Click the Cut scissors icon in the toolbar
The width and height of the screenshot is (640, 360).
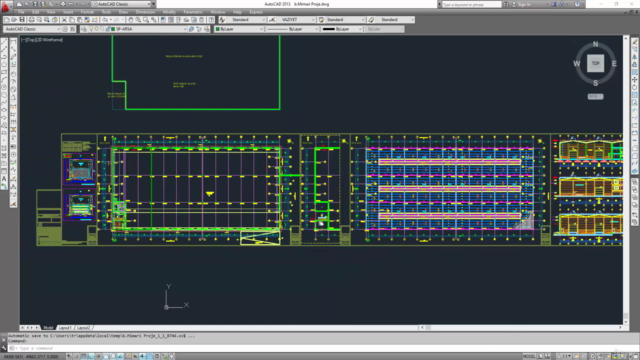pyautogui.click(x=64, y=20)
